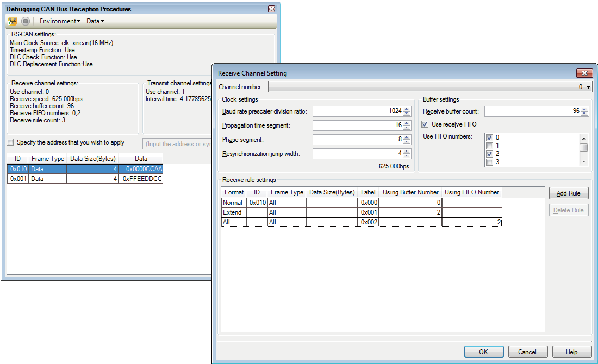Enable FIFO number 1

489,146
